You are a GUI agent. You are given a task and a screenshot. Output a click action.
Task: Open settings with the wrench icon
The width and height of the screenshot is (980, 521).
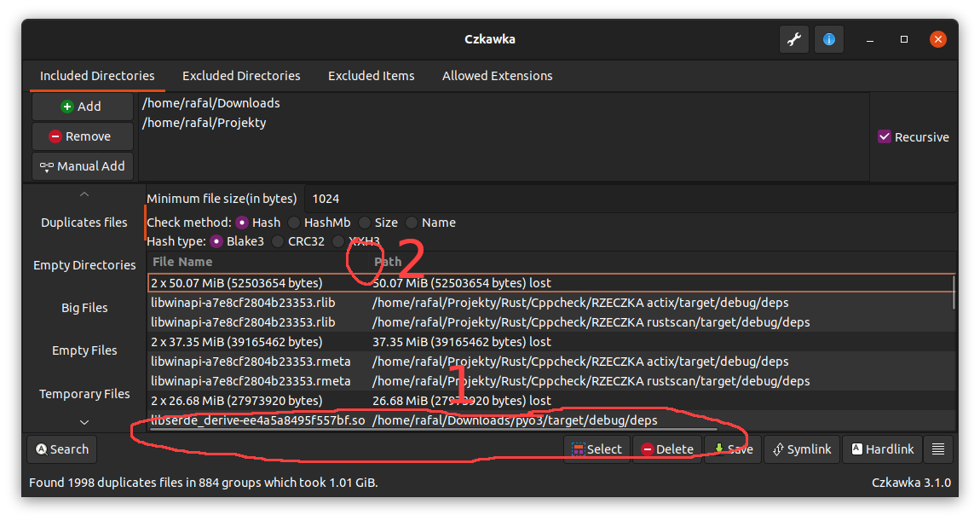pyautogui.click(x=794, y=39)
